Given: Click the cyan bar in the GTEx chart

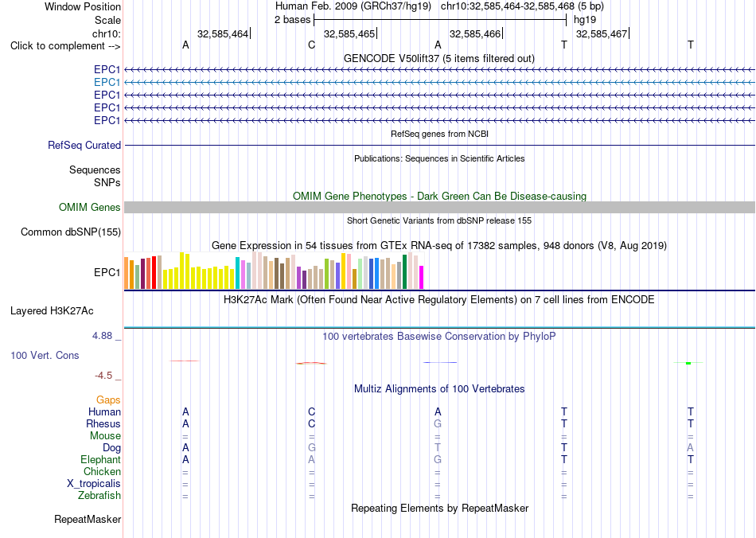Looking at the screenshot, I should coord(237,273).
